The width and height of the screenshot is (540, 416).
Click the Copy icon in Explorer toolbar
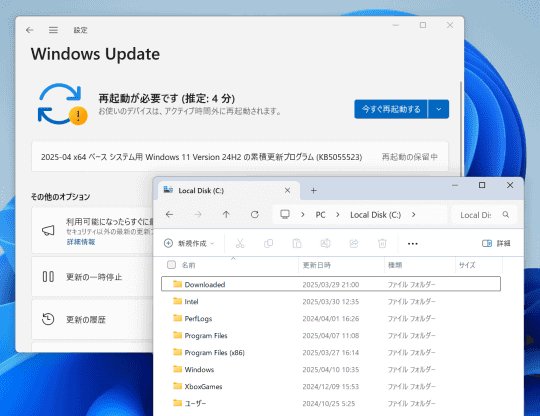[269, 243]
